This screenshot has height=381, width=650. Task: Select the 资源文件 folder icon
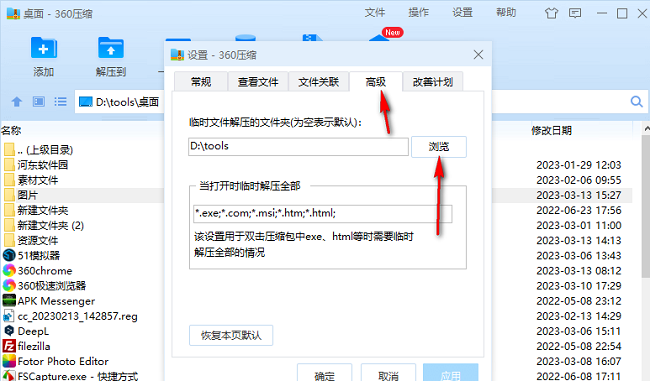click(9, 240)
